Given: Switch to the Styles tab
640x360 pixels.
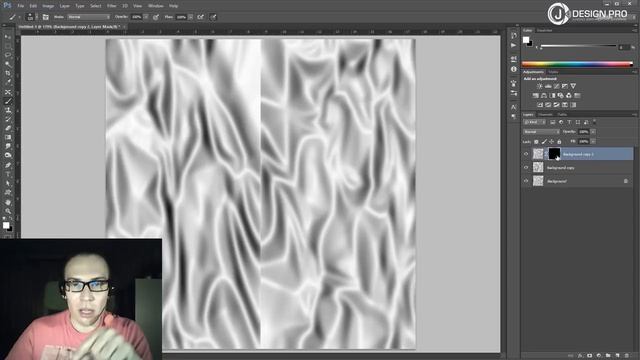Looking at the screenshot, I should click(553, 72).
